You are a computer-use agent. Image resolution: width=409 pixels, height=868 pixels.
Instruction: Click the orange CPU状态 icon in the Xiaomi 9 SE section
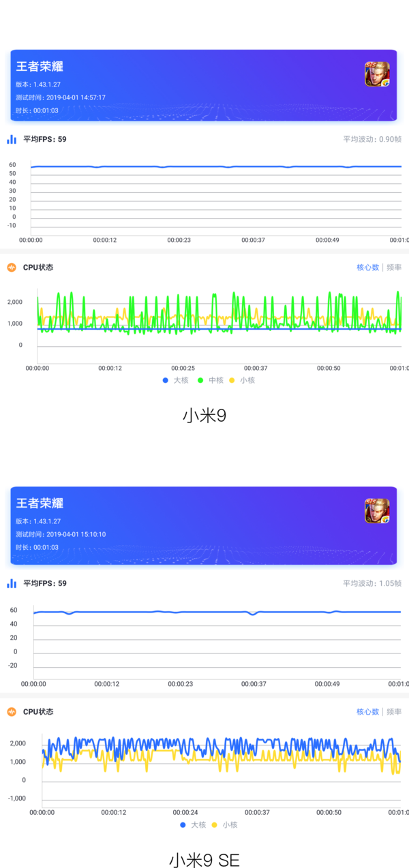[12, 712]
